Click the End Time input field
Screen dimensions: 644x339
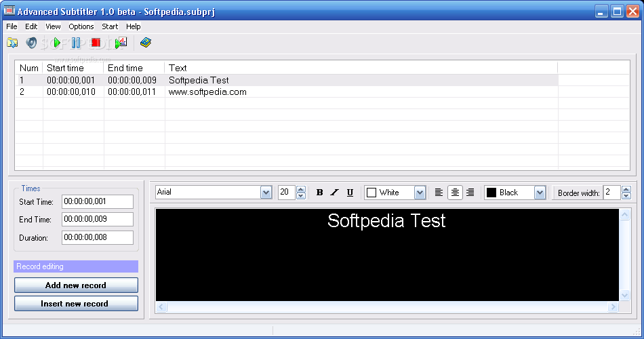coord(98,220)
